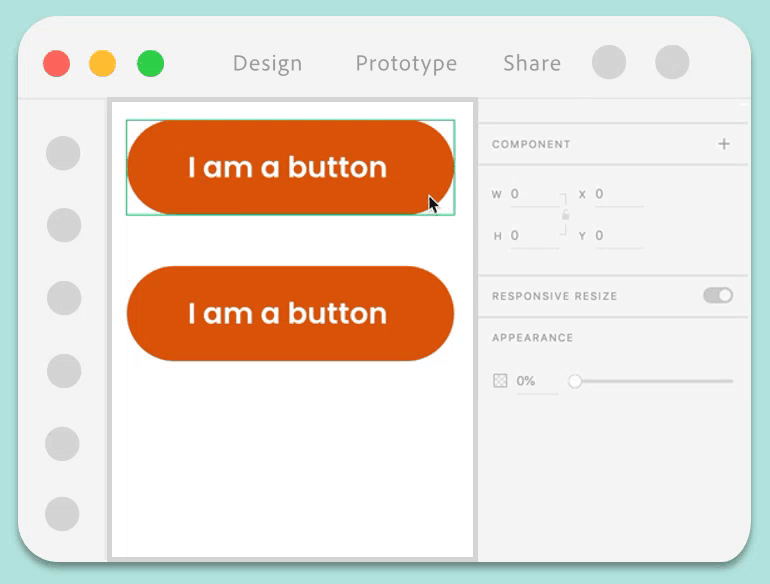770x584 pixels.
Task: Click the X position input field
Action: point(616,195)
